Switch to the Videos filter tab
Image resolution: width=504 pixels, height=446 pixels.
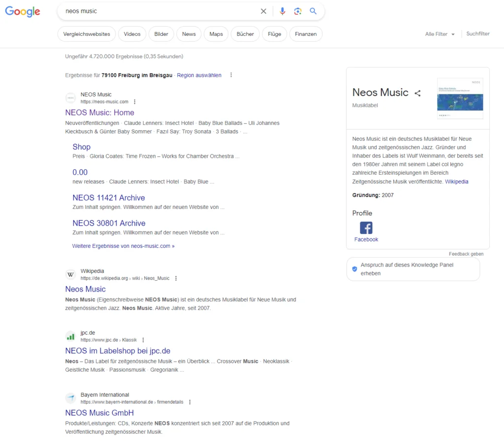[132, 34]
